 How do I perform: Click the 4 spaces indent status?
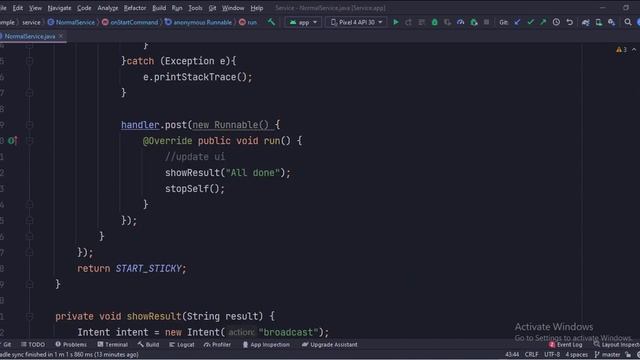click(576, 355)
